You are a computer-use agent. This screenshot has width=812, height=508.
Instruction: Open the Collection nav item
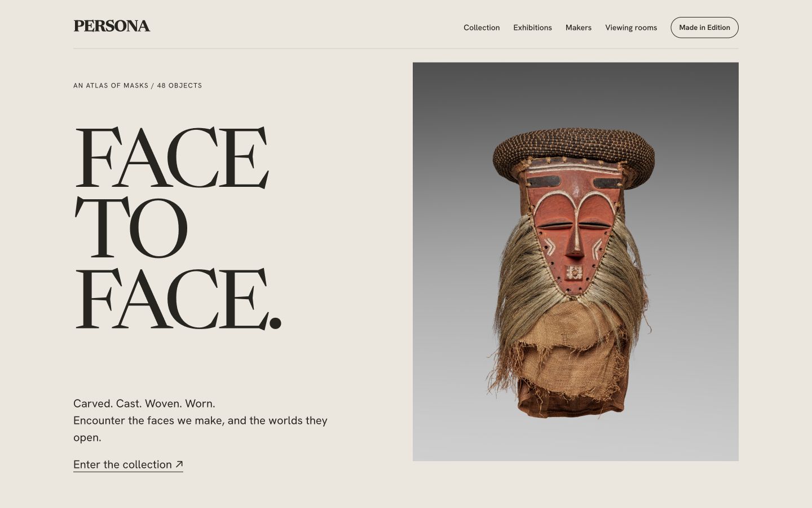[482, 28]
